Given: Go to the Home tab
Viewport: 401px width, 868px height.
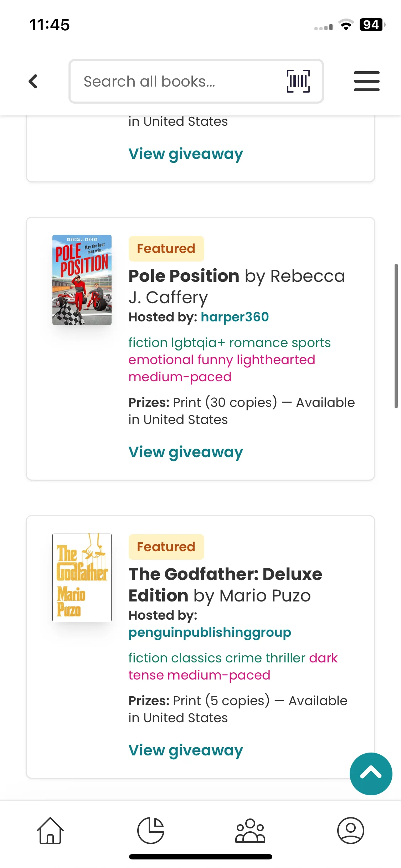Looking at the screenshot, I should [x=50, y=831].
